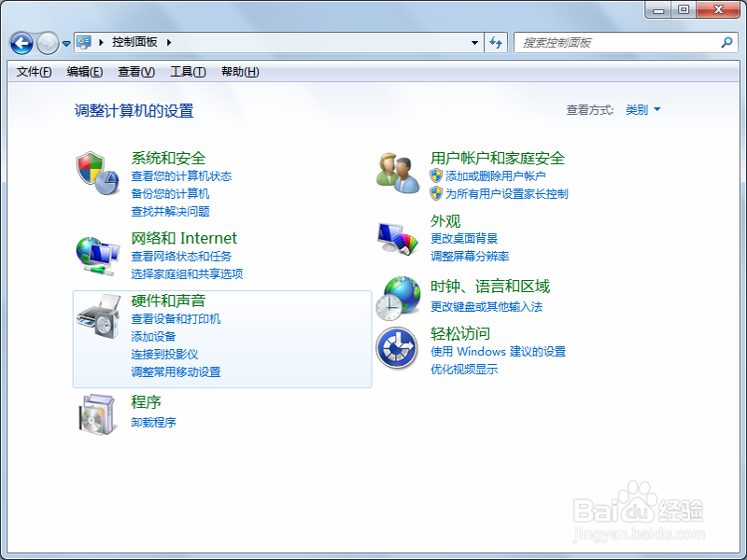Click the refresh arrows icon beside address bar
Image resolution: width=747 pixels, height=560 pixels.
[496, 43]
